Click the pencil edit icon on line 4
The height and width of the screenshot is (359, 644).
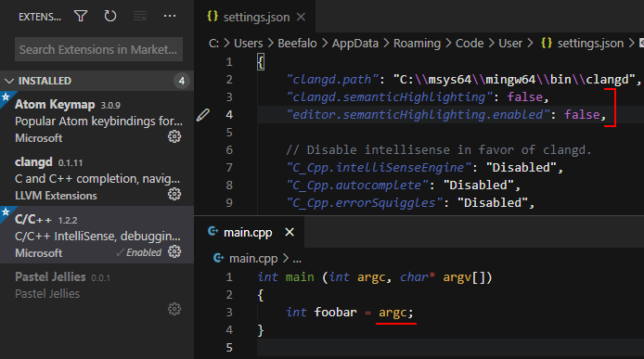click(203, 115)
